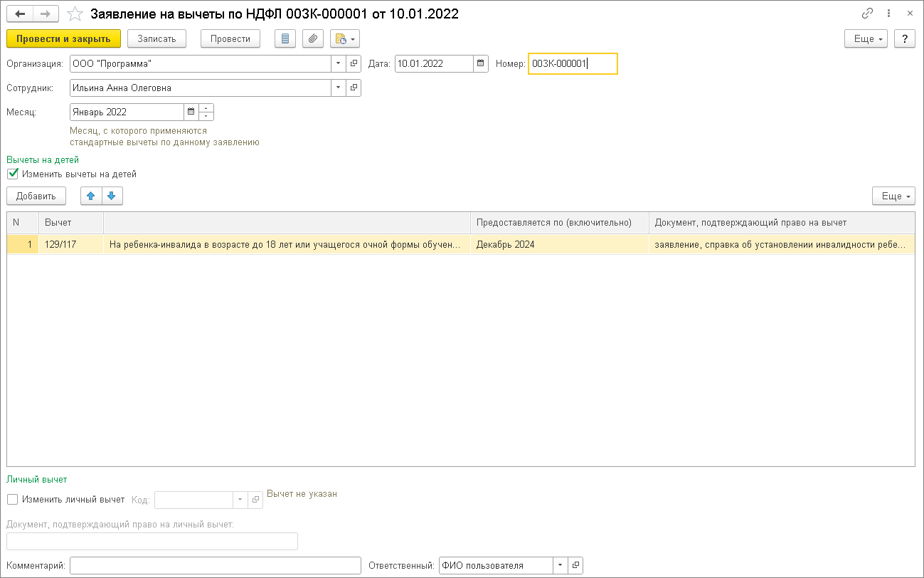
Task: Open the Организация record card
Action: tap(354, 63)
